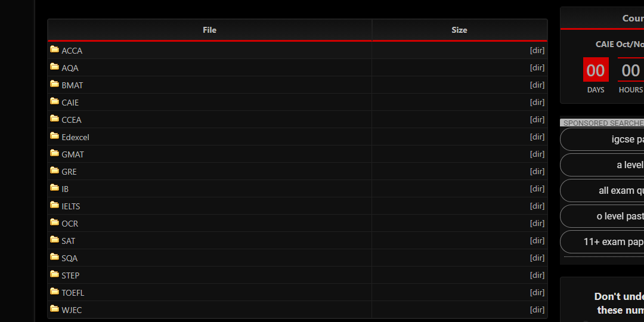This screenshot has height=322, width=644.
Task: Select the 'igcse pa…' sponsored search
Action: tap(602, 139)
